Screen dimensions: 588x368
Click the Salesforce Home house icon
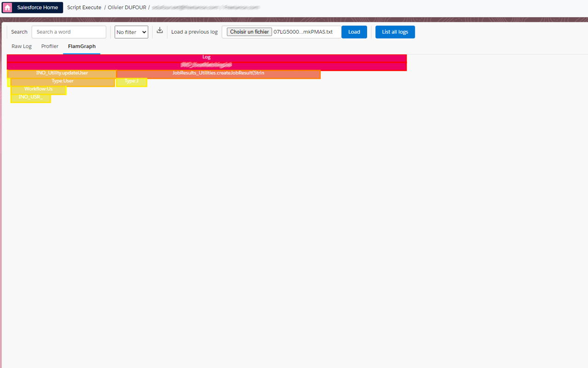point(7,7)
